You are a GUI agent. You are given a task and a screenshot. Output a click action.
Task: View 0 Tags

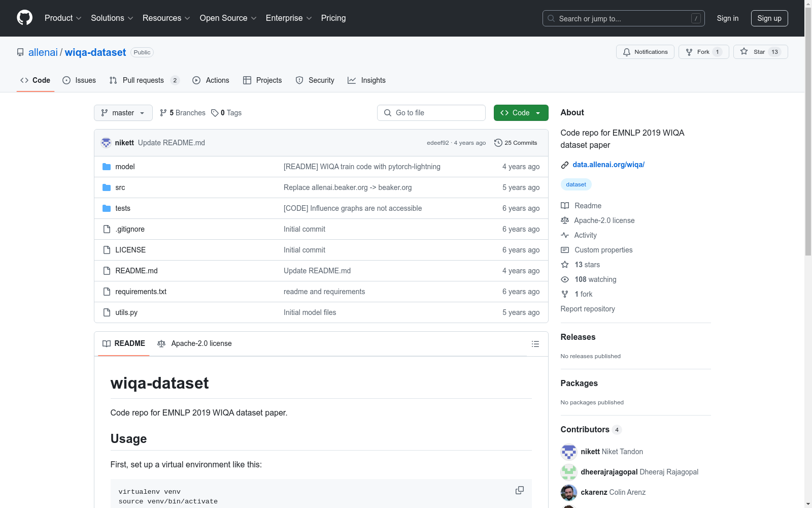(226, 113)
